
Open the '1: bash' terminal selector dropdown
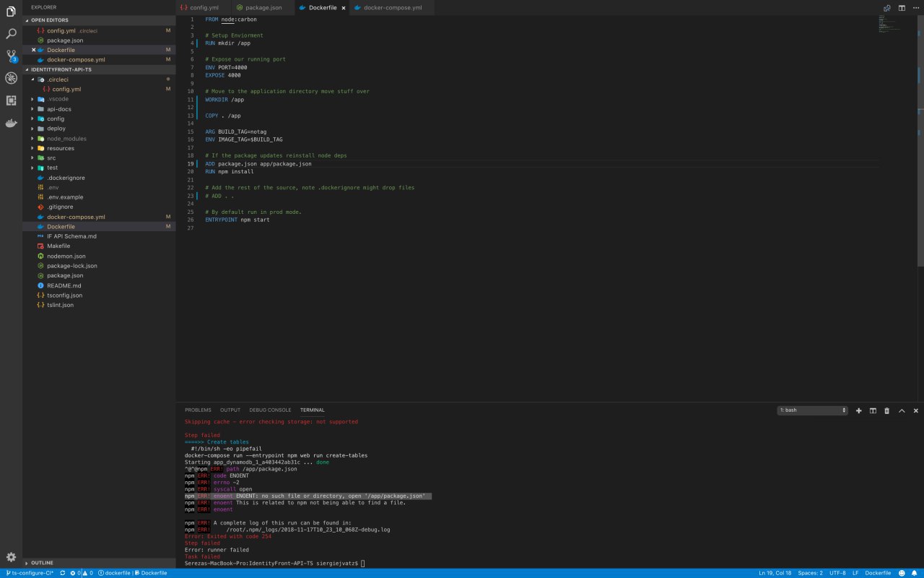pyautogui.click(x=812, y=410)
